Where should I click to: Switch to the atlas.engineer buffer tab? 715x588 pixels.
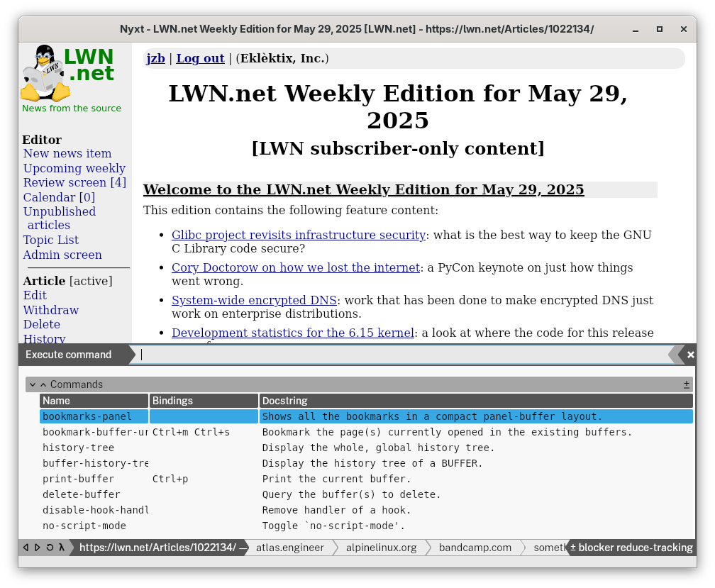(289, 548)
